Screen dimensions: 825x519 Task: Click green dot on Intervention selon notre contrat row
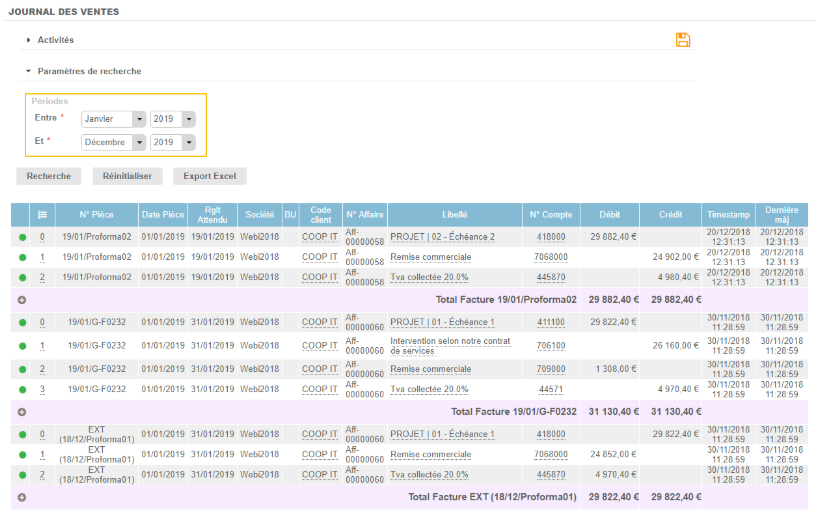[22, 346]
